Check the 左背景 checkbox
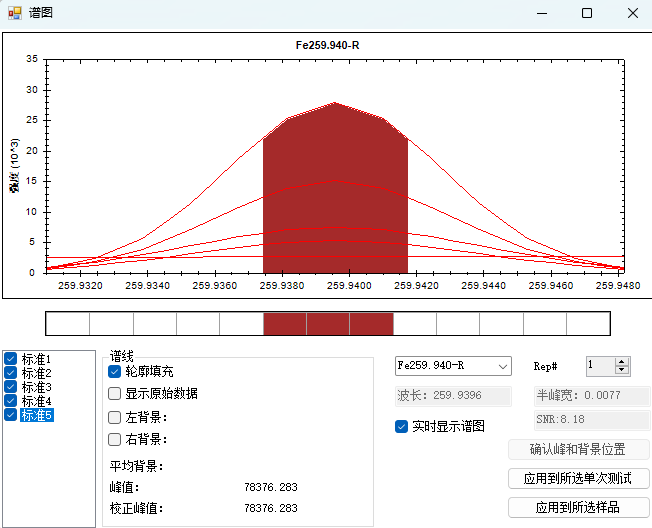 (115, 417)
